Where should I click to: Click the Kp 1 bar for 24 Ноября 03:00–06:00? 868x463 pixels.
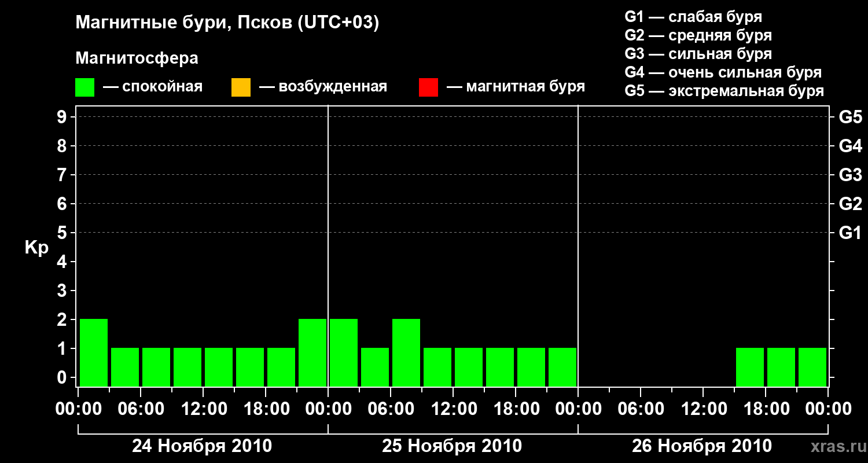pos(125,367)
